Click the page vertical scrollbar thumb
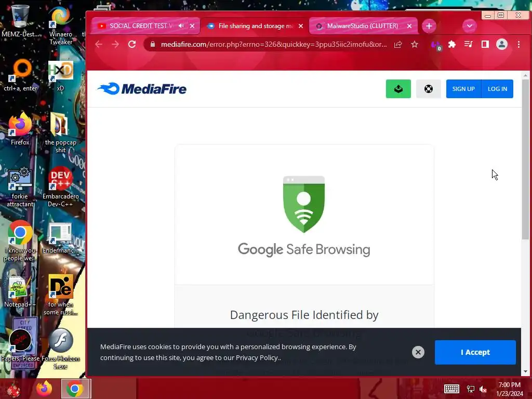 (525, 159)
